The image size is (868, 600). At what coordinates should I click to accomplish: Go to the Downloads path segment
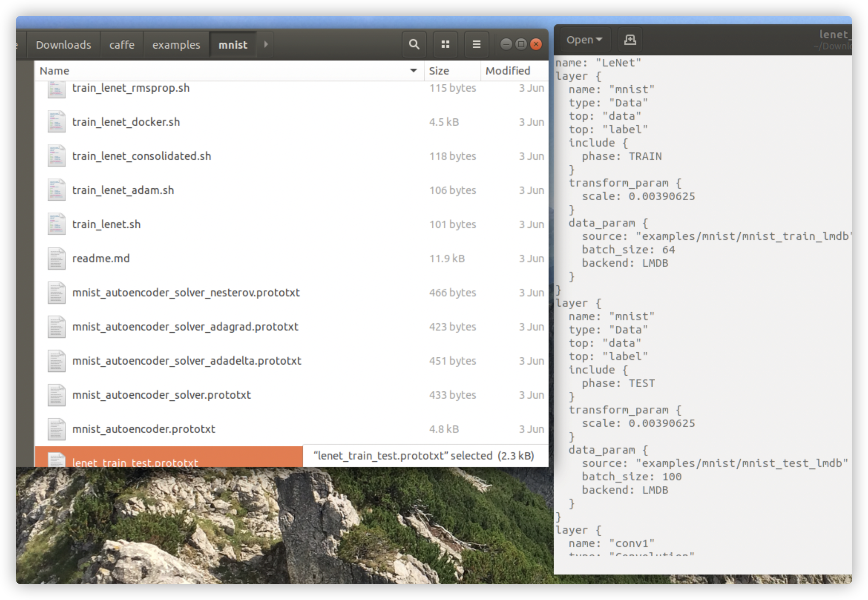pyautogui.click(x=63, y=45)
